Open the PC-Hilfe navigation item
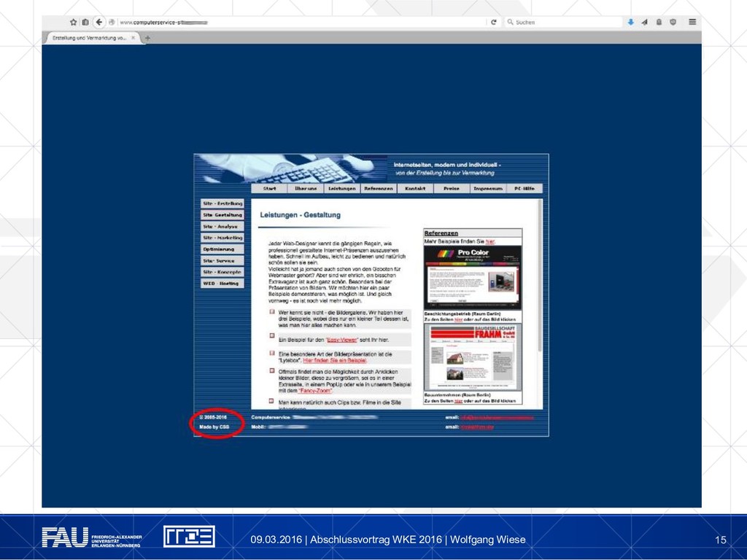The width and height of the screenshot is (747, 560). click(525, 189)
